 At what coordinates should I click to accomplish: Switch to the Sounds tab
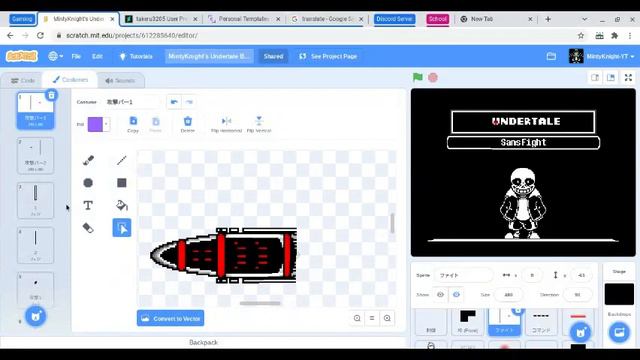(120, 80)
